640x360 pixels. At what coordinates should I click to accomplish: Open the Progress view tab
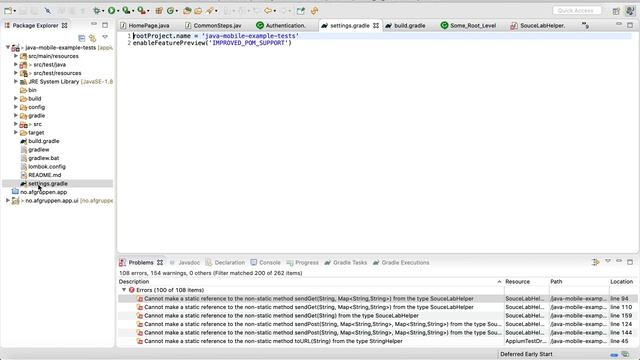click(302, 262)
